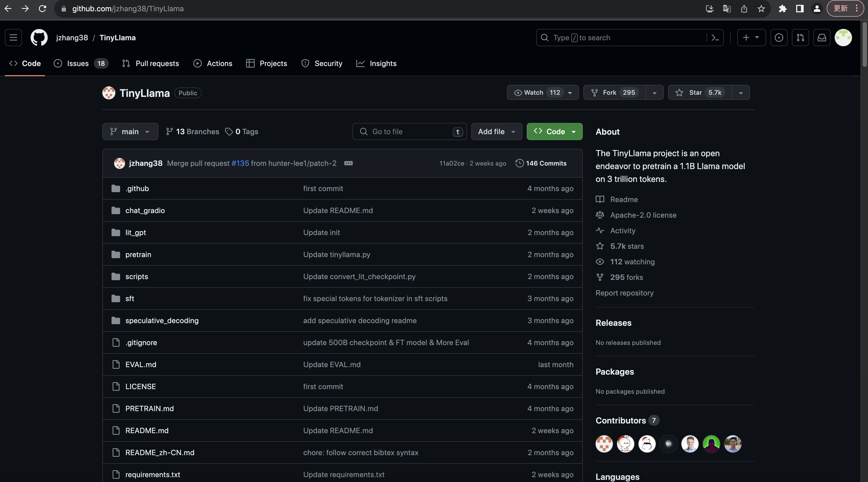The image size is (868, 482).
Task: Open notifications inbox icon
Action: click(822, 38)
